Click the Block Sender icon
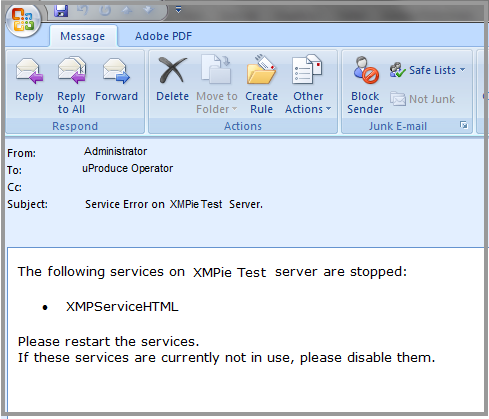This screenshot has width=489, height=419. click(x=366, y=70)
